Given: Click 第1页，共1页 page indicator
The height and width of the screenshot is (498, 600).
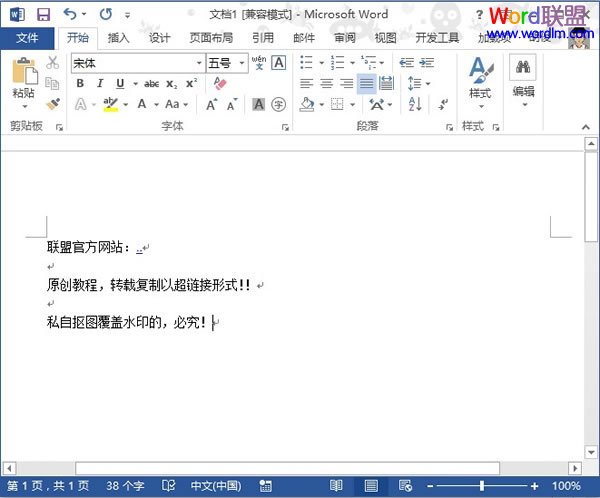Looking at the screenshot, I should pyautogui.click(x=47, y=486).
